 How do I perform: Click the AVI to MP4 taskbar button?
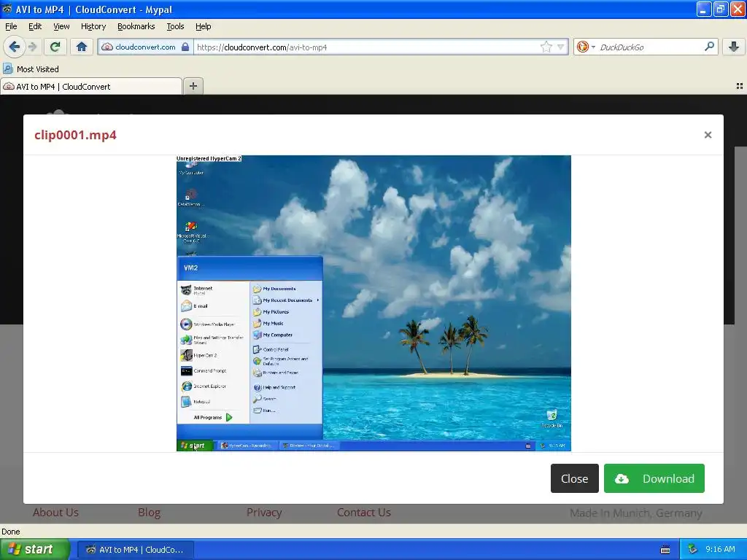[135, 550]
